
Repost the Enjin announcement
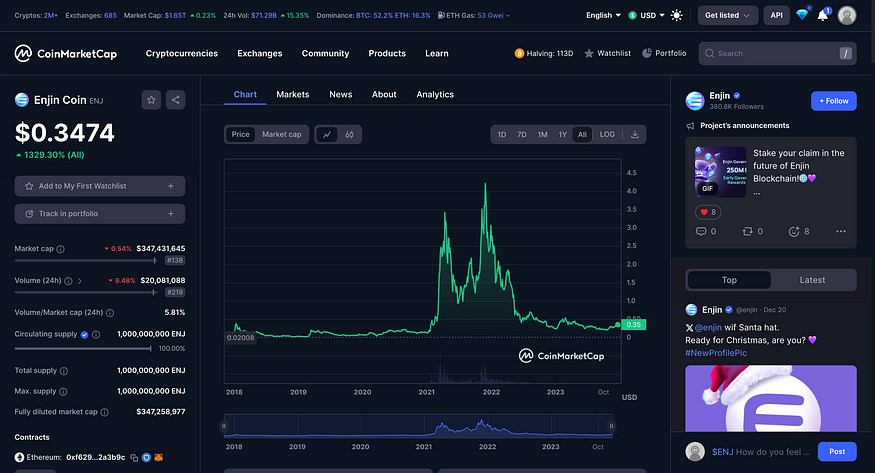(752, 231)
